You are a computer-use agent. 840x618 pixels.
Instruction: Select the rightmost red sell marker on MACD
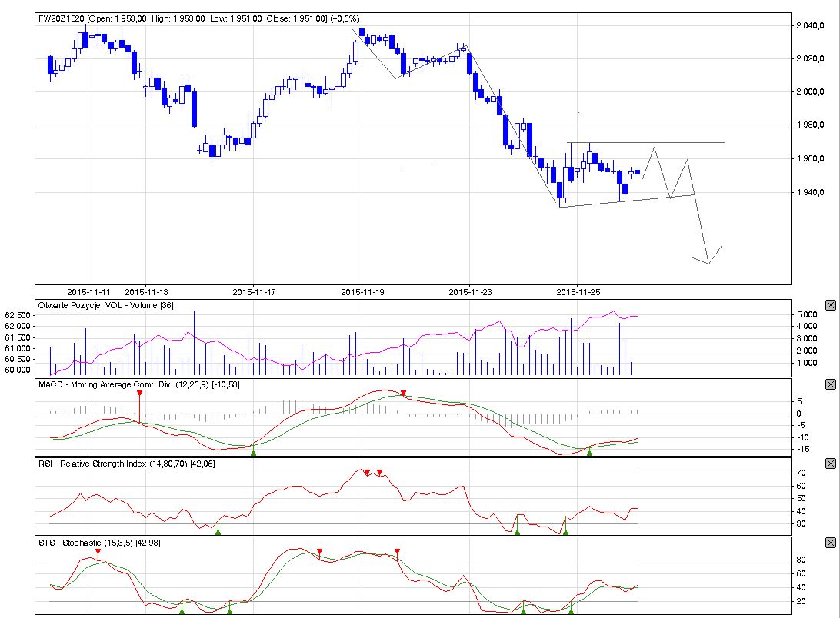(403, 394)
